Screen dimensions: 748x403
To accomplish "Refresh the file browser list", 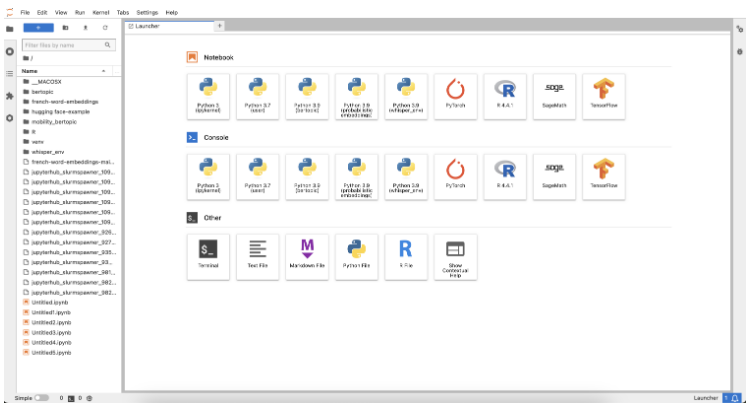I will 105,28.
